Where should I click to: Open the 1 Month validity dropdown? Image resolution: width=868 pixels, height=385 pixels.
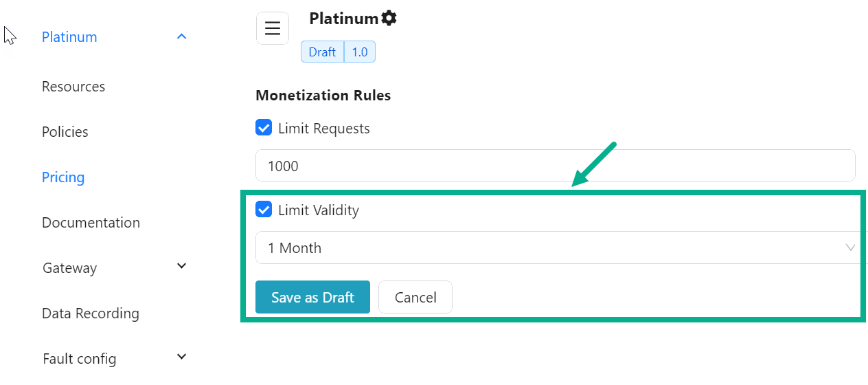558,247
